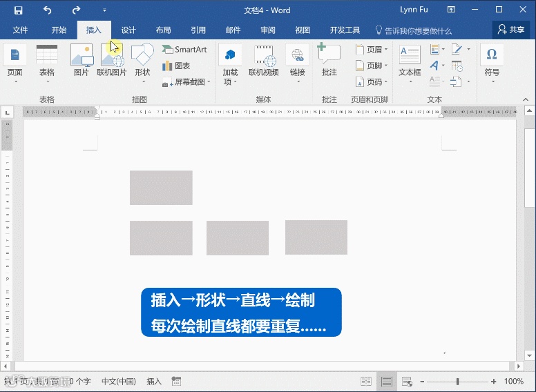Switch to the View (视图) tab
This screenshot has width=536, height=392.
pos(303,30)
